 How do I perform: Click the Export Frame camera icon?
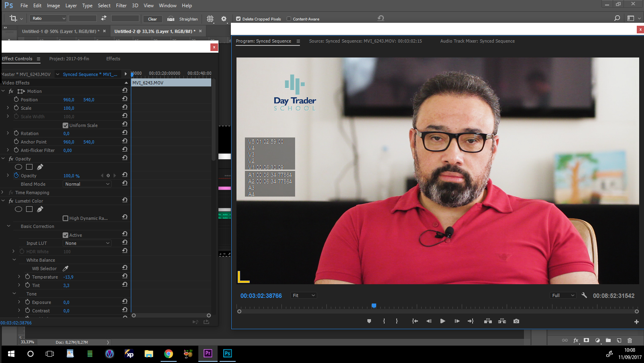click(x=516, y=321)
